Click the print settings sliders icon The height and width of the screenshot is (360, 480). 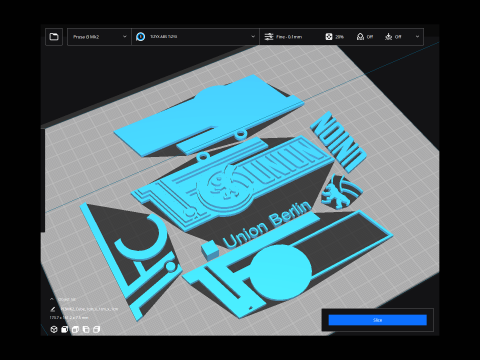pyautogui.click(x=269, y=37)
